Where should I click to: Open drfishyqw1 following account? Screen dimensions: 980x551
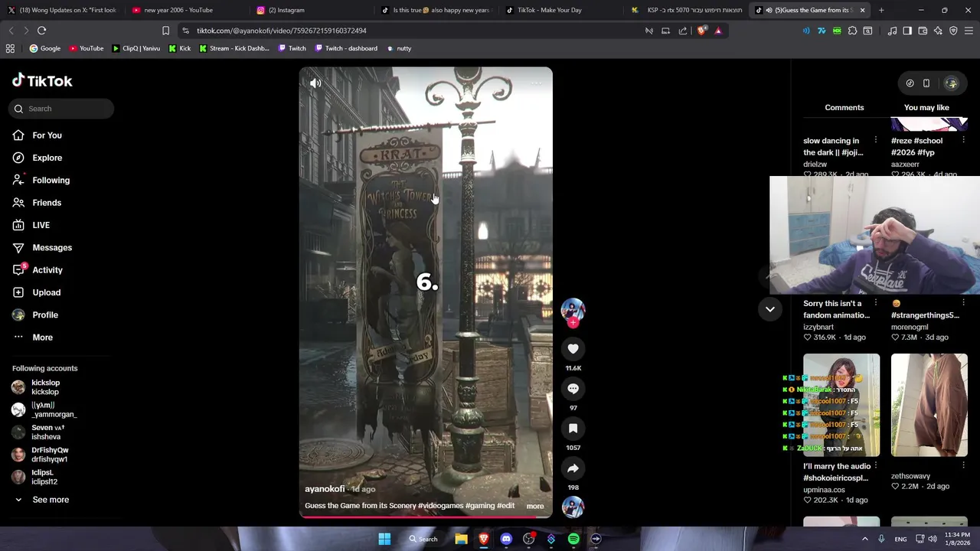click(x=50, y=455)
